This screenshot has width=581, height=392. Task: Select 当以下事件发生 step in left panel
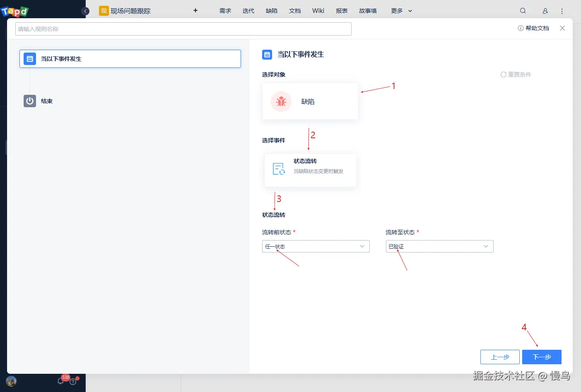(130, 59)
